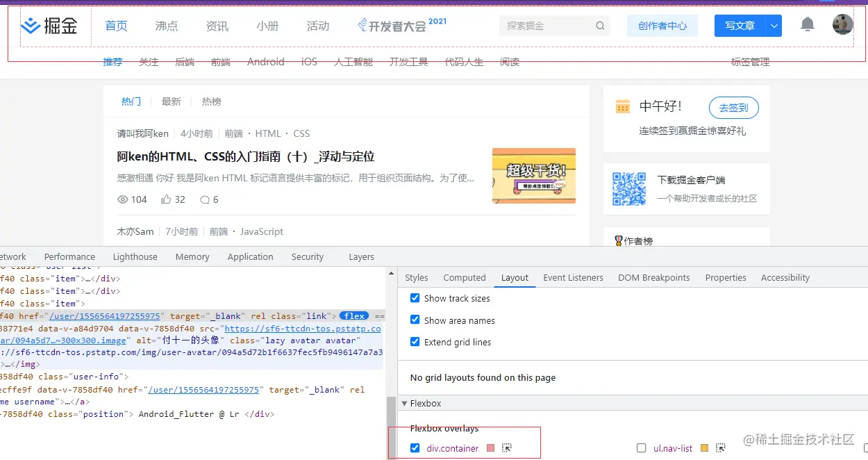Viewport: 868px width, 460px height.
Task: Switch to Computed tab
Action: [465, 277]
